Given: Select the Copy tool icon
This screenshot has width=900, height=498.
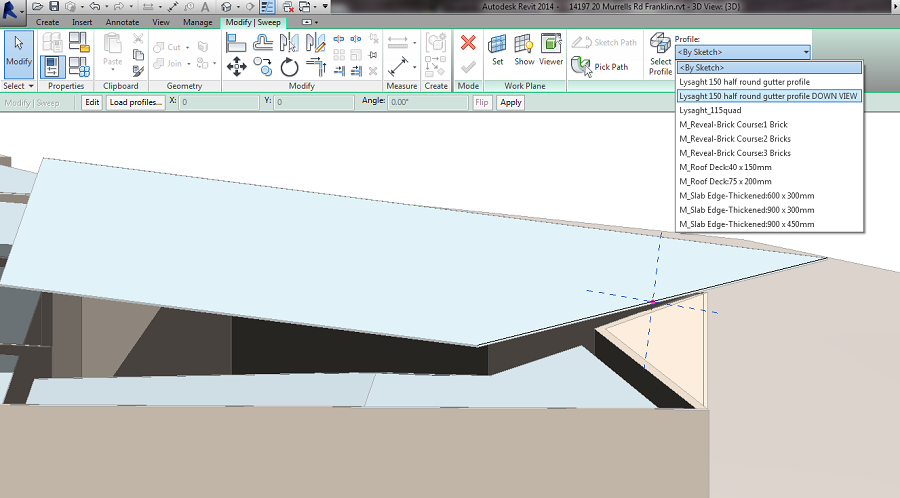Looking at the screenshot, I should click(x=263, y=67).
